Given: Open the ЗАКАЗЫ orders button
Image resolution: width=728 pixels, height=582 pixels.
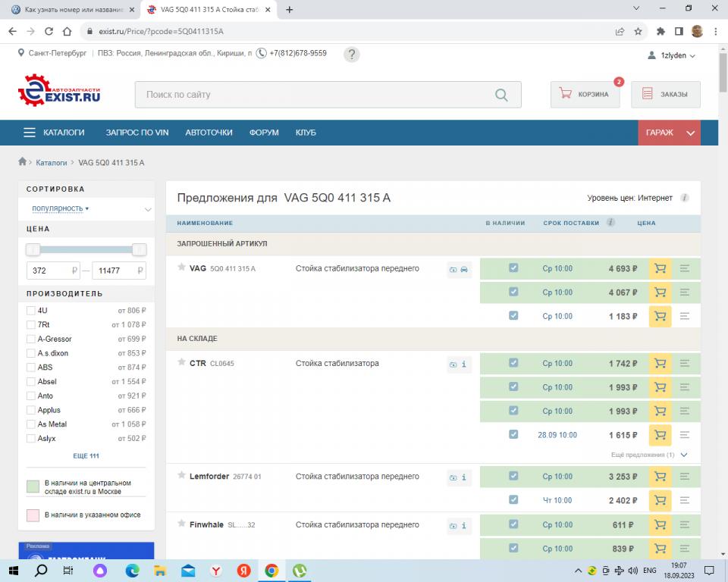Looking at the screenshot, I should click(x=665, y=94).
